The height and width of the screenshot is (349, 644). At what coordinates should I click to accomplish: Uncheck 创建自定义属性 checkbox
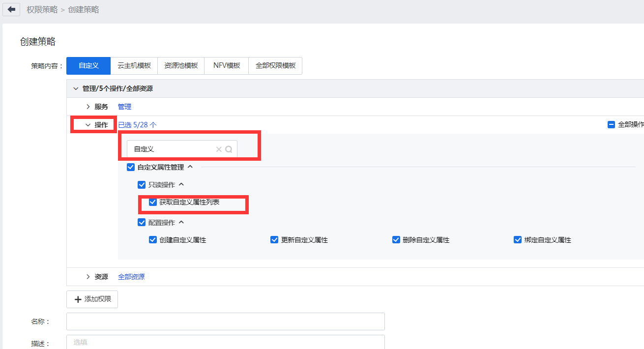click(153, 240)
